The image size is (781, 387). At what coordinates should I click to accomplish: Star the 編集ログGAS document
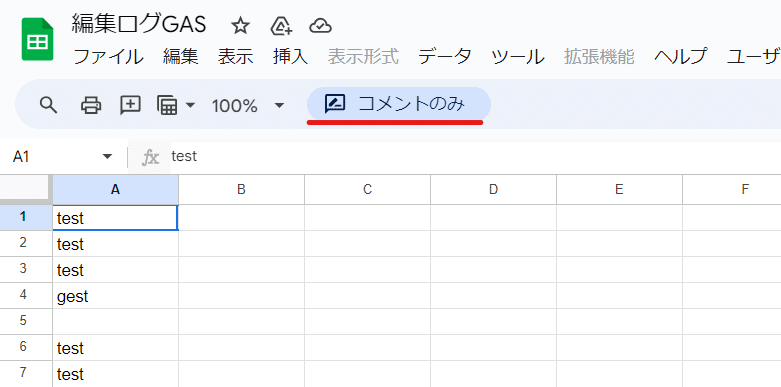click(241, 25)
